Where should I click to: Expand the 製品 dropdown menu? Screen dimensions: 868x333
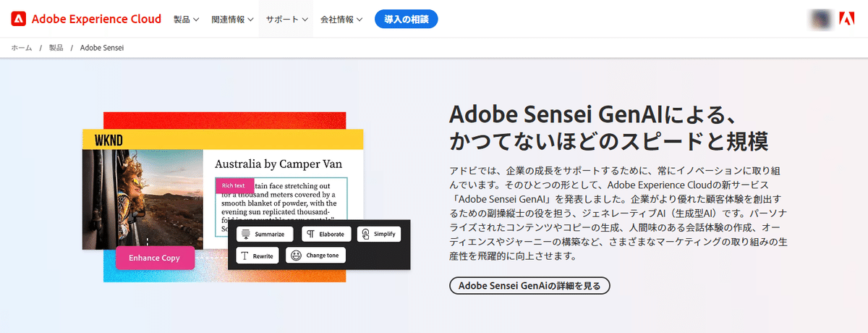pos(186,20)
